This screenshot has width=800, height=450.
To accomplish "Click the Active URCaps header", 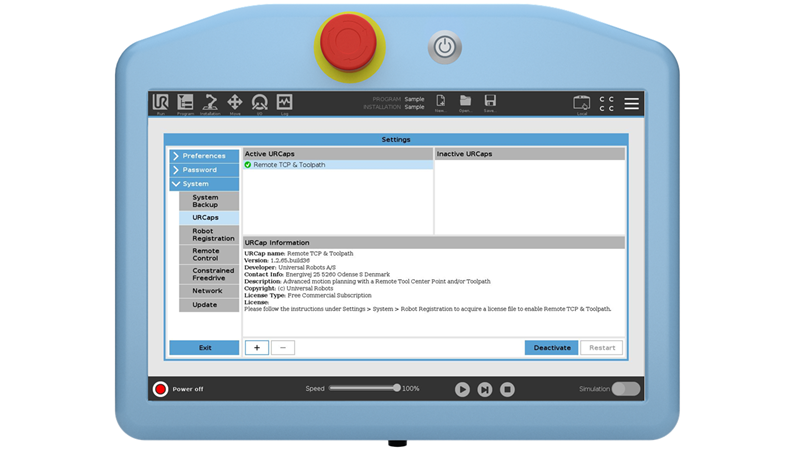I will [x=338, y=154].
